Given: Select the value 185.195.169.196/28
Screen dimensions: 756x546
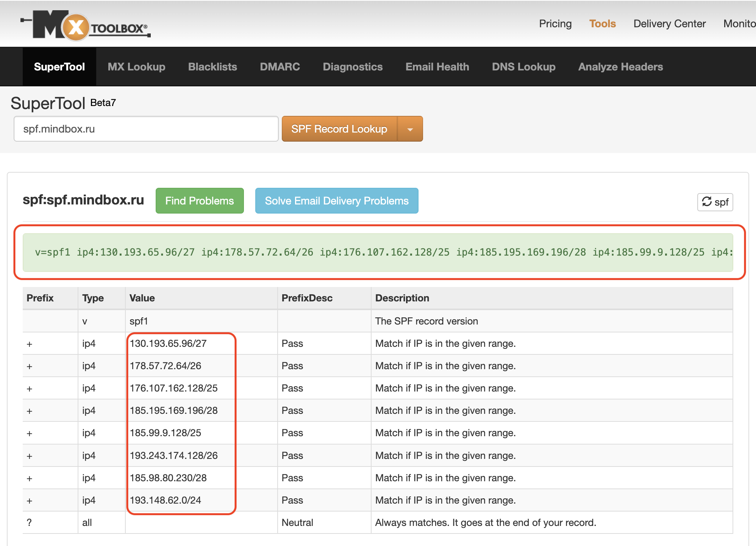Looking at the screenshot, I should click(x=174, y=410).
